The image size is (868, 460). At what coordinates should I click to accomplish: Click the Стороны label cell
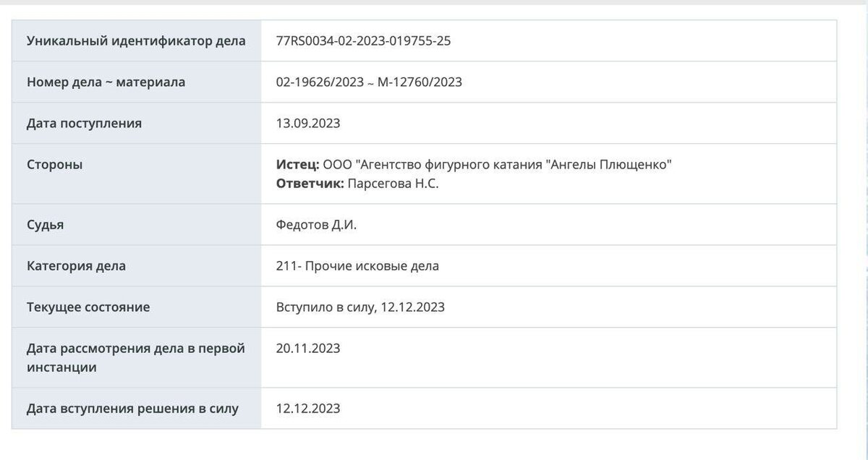[x=137, y=174]
